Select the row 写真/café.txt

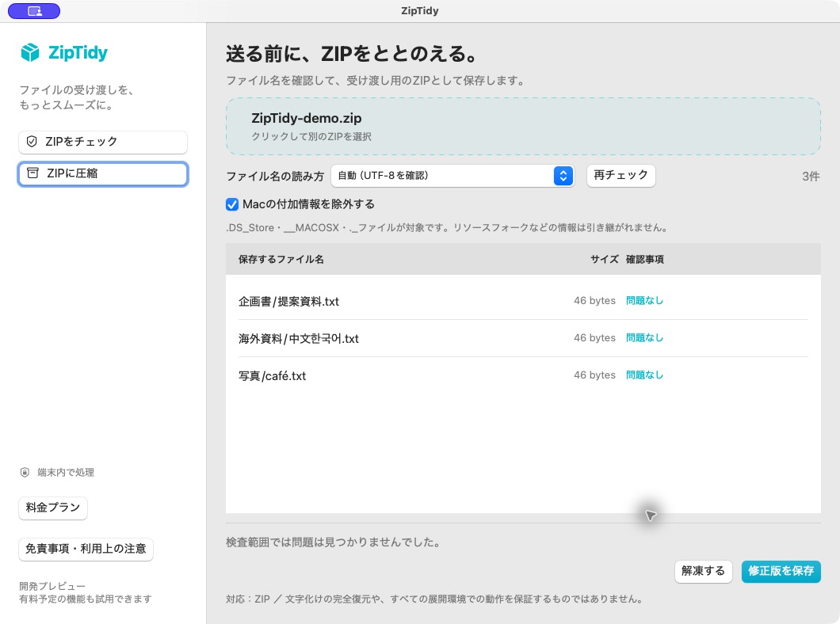click(x=523, y=375)
